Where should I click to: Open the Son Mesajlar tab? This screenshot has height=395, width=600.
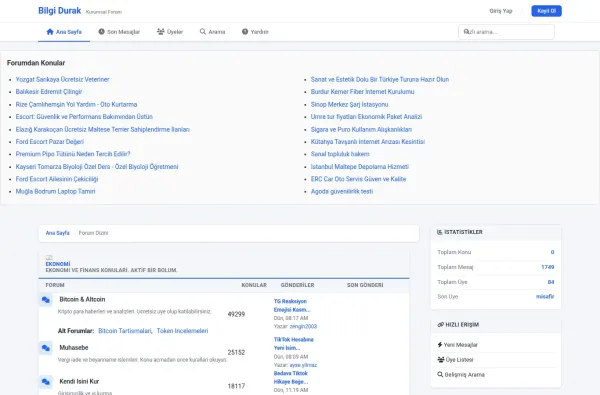tap(119, 32)
